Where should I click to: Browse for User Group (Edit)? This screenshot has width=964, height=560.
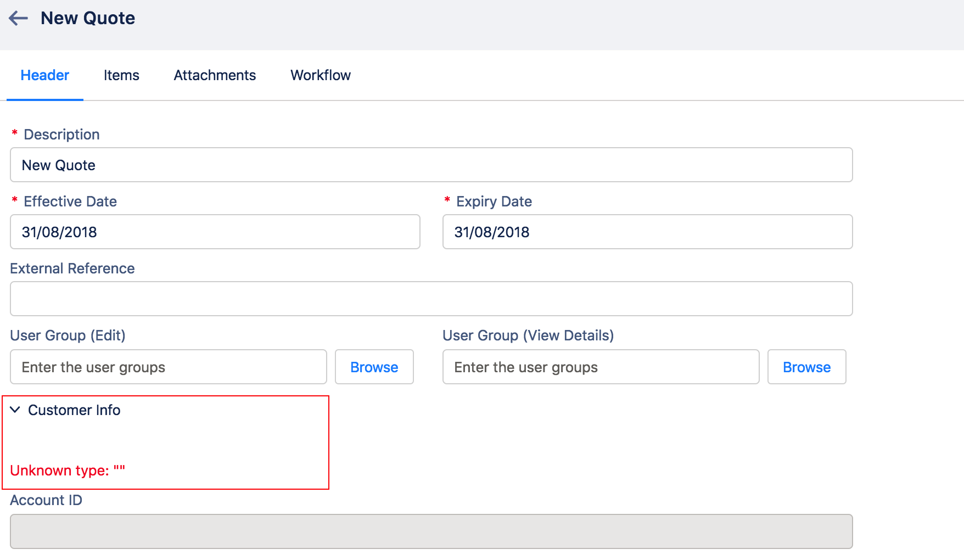pyautogui.click(x=374, y=367)
